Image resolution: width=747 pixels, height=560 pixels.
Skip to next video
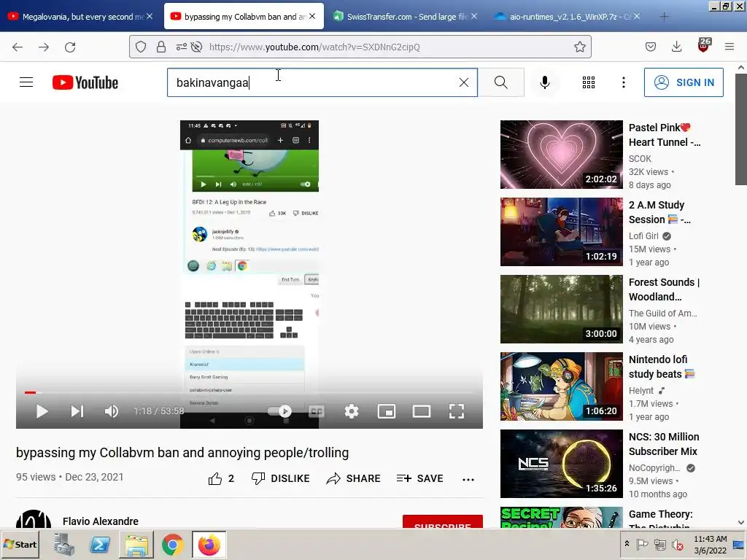point(77,411)
